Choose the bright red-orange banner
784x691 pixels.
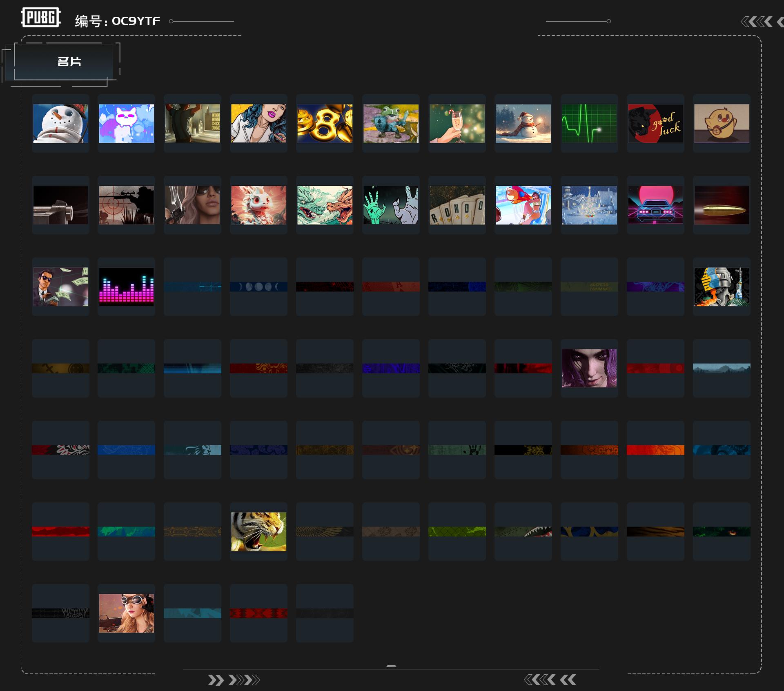point(655,450)
